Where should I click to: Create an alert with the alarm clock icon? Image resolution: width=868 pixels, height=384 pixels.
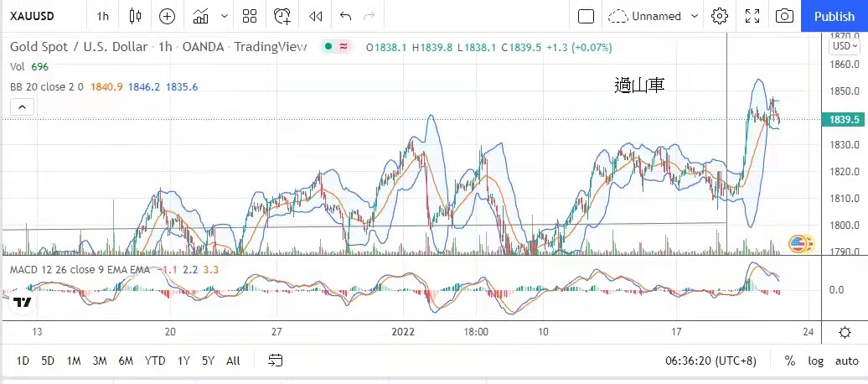(x=283, y=16)
